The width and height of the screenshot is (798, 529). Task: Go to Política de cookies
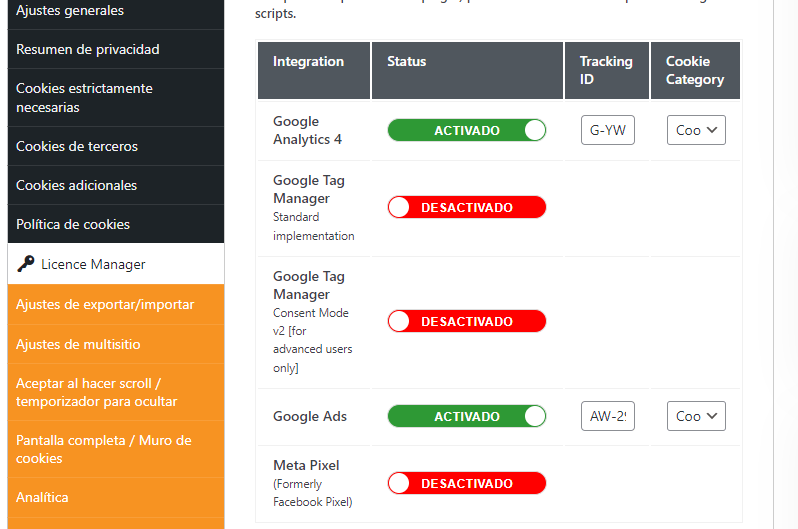(116, 224)
